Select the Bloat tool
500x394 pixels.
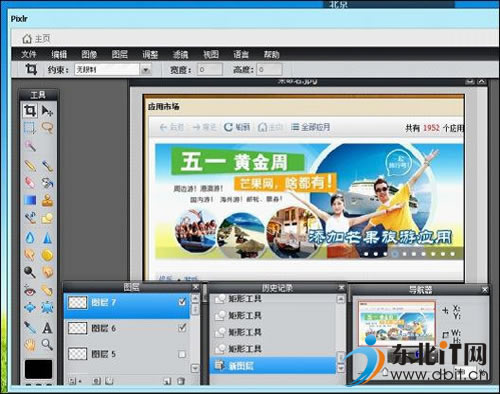click(30, 307)
